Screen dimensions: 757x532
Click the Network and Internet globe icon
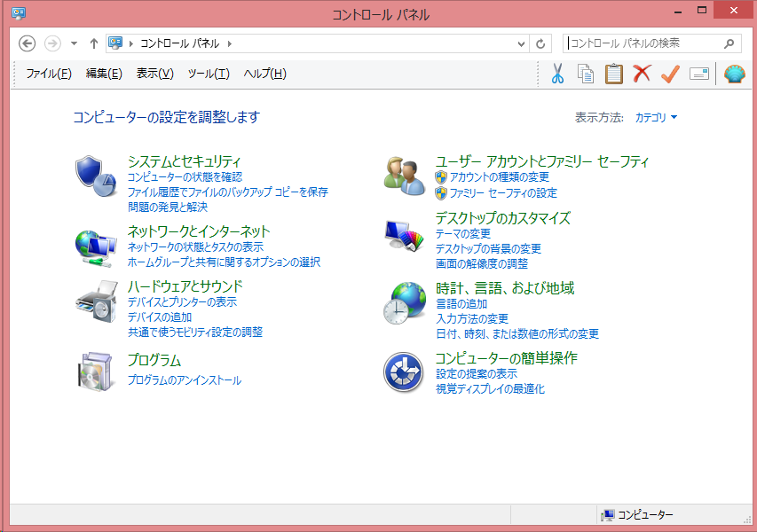click(x=96, y=248)
